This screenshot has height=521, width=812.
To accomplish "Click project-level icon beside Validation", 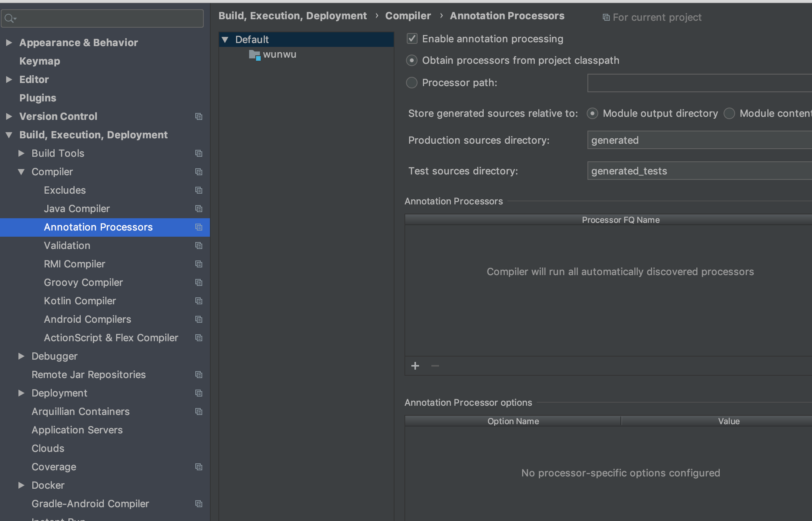I will pyautogui.click(x=199, y=246).
